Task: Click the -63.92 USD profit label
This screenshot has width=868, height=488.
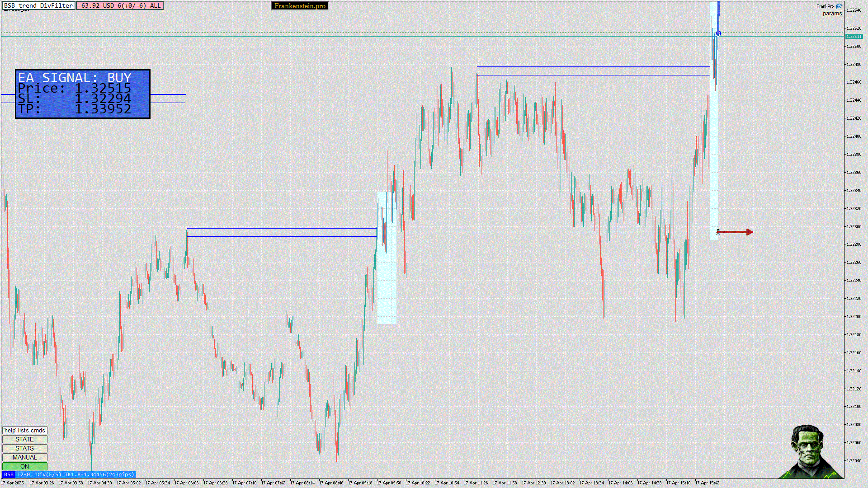Action: point(120,5)
